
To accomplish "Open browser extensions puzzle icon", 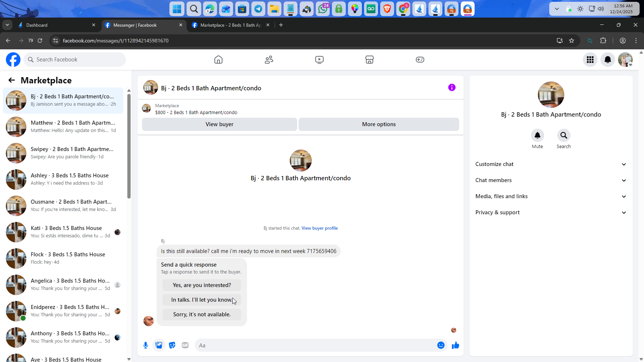I will pos(603,41).
